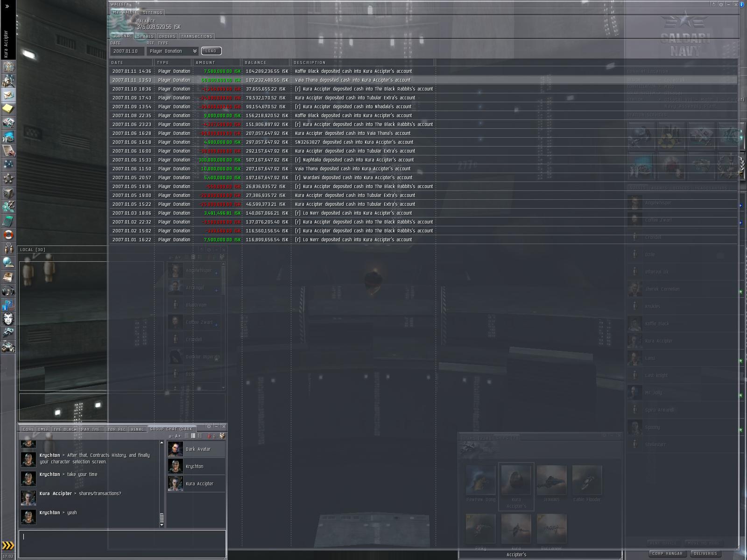The width and height of the screenshot is (747, 560).
Task: Expand the yellow chevrons at sidebar bottom
Action: point(7,545)
